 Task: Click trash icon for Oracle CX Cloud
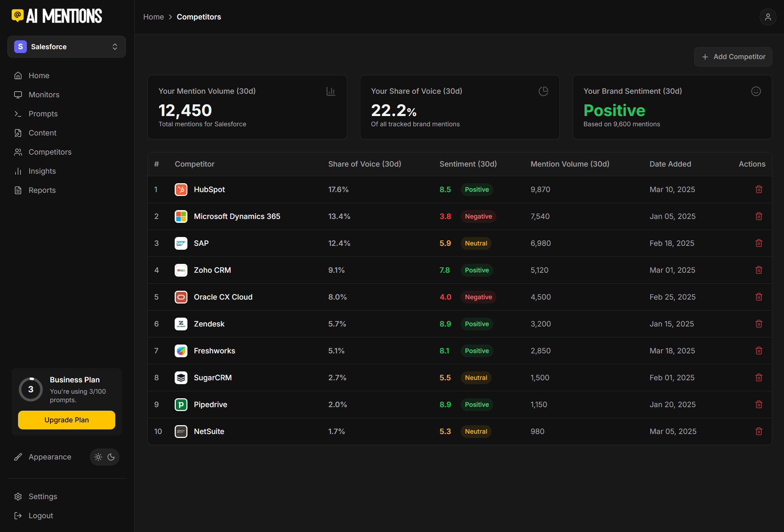click(x=759, y=297)
